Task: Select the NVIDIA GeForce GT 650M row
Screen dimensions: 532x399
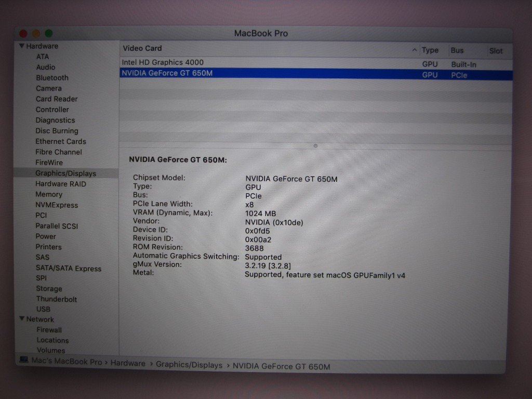Action: pos(316,74)
